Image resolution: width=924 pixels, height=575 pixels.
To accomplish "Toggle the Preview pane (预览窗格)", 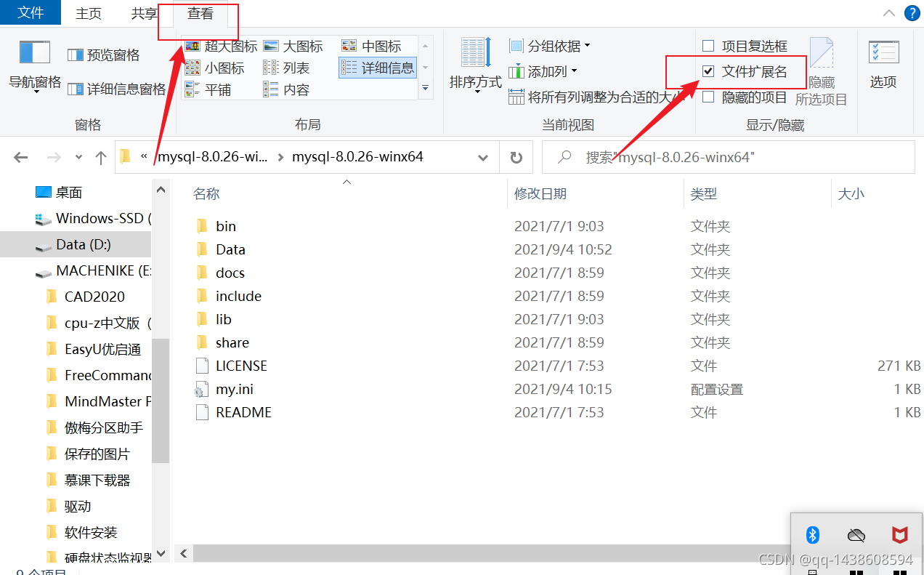I will point(104,55).
